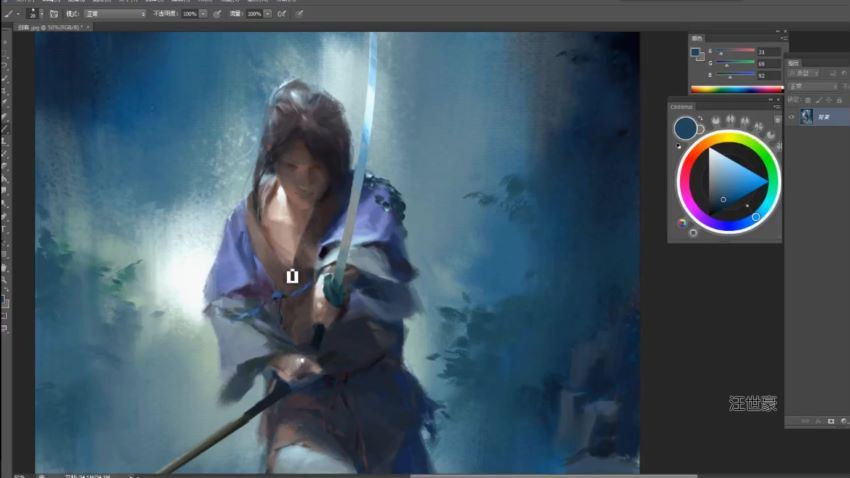The width and height of the screenshot is (850, 478).
Task: Toggle pen pressure for brush size
Action: [299, 14]
